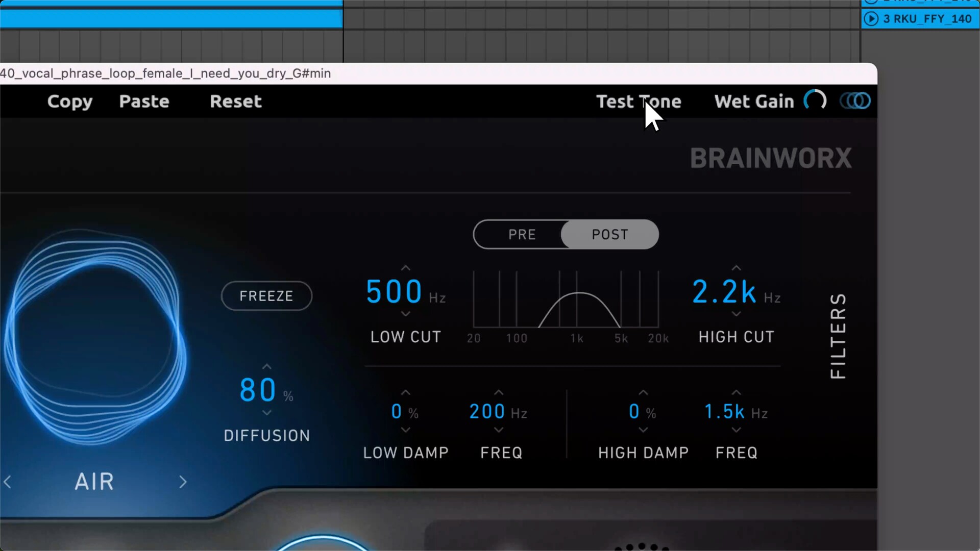Toggle the FREEZE button

tap(266, 296)
